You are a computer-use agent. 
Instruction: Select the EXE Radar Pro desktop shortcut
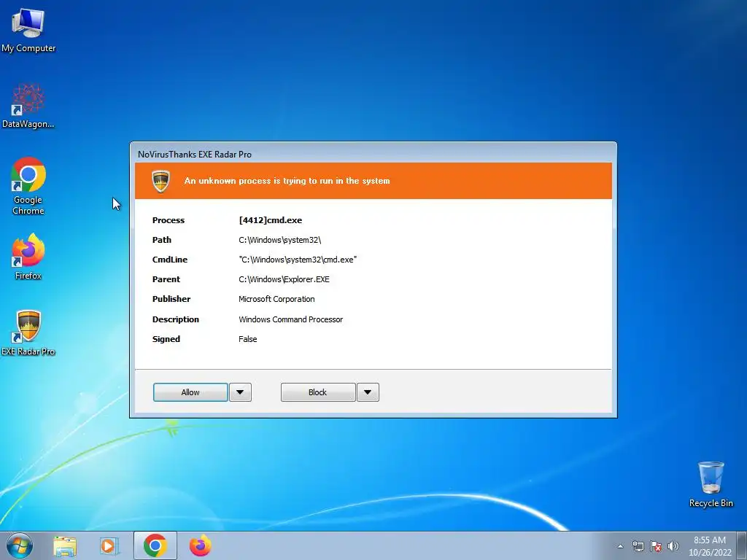coord(28,332)
